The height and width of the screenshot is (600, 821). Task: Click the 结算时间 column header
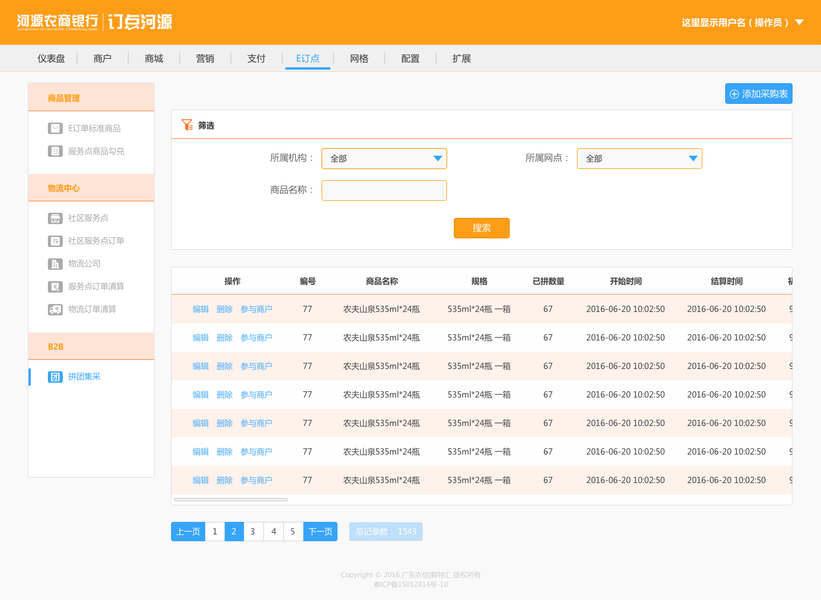point(727,282)
